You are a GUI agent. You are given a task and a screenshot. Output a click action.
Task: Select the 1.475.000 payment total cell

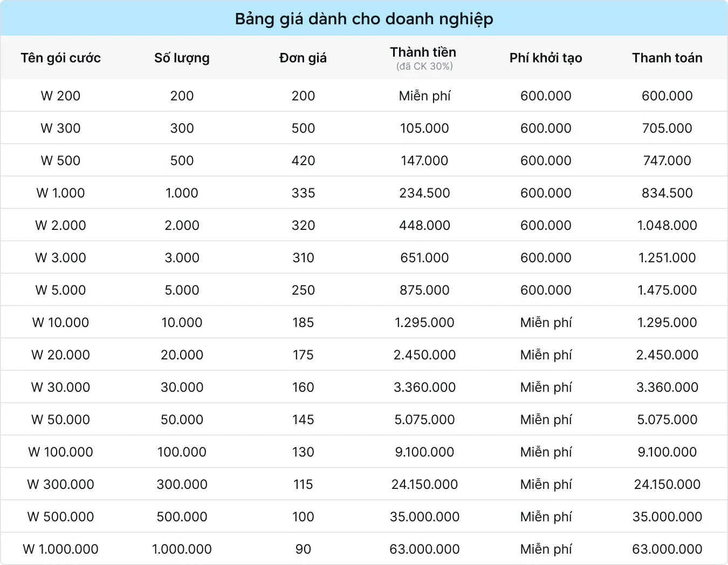tap(667, 290)
